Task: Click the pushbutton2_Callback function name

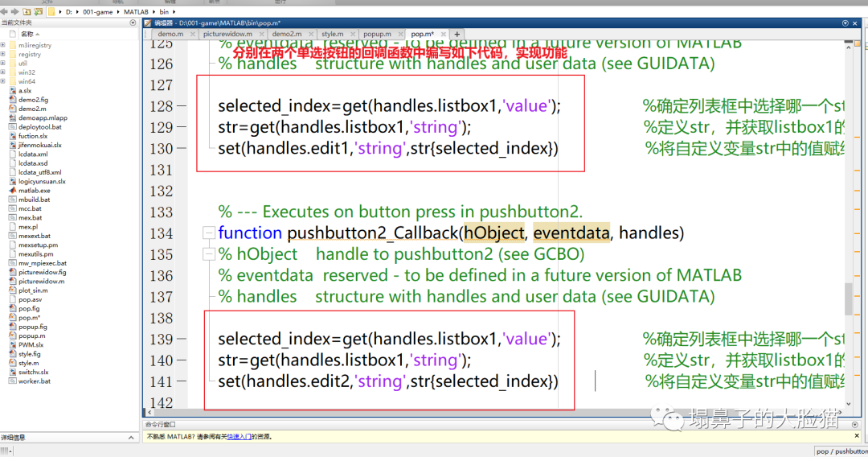Action: coord(373,233)
